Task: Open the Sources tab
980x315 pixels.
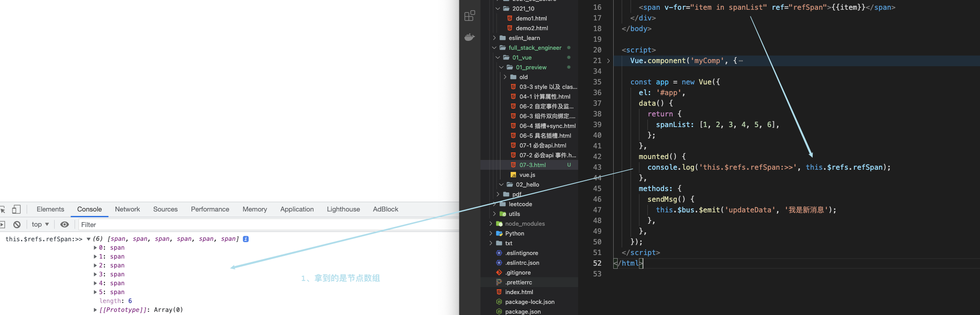Action: tap(165, 209)
